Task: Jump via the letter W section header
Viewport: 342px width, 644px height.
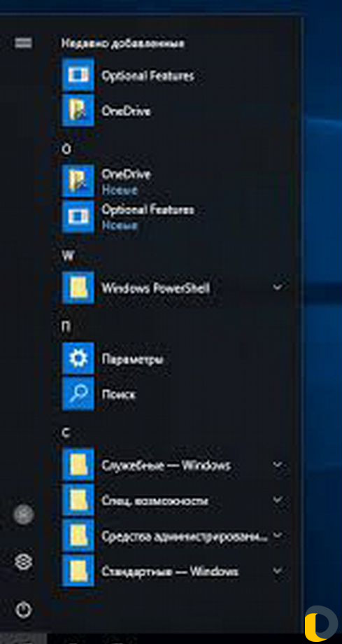Action: click(x=67, y=256)
